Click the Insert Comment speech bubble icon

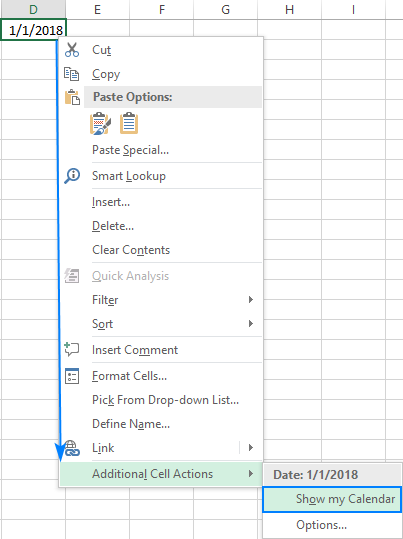(x=72, y=349)
